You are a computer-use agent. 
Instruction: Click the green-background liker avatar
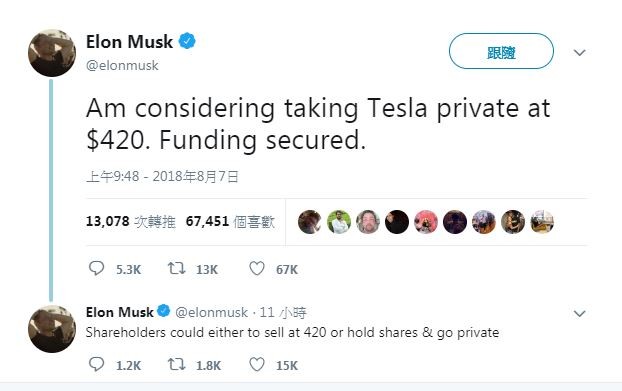(339, 222)
